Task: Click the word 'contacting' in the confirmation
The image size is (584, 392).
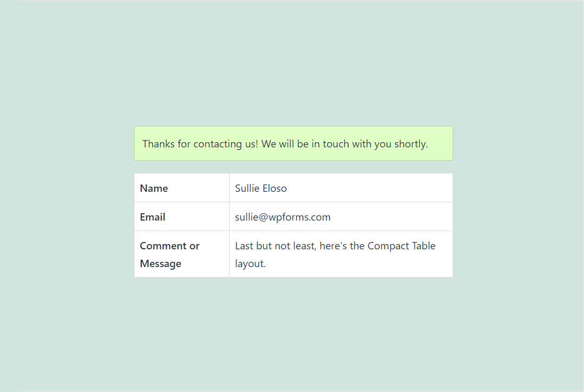Action: pos(218,144)
